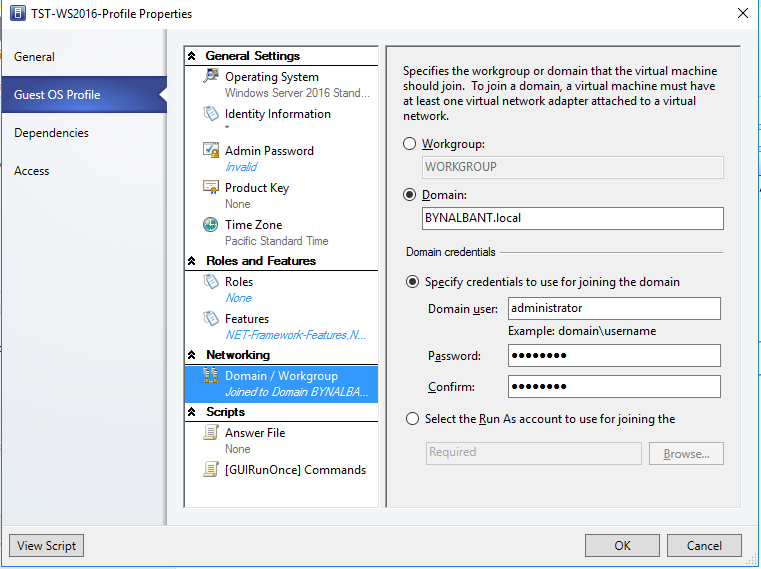This screenshot has width=761, height=569.
Task: Click the Admin Password lock icon
Action: 211,150
